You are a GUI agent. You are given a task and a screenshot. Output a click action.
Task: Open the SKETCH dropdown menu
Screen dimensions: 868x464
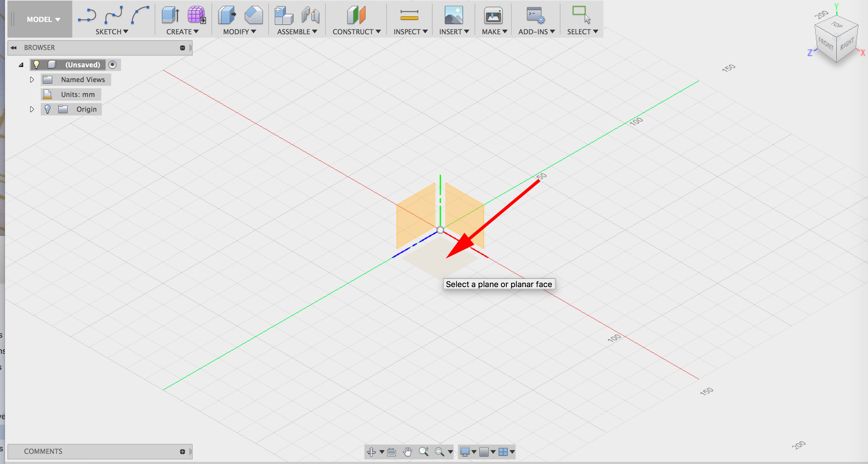(112, 32)
